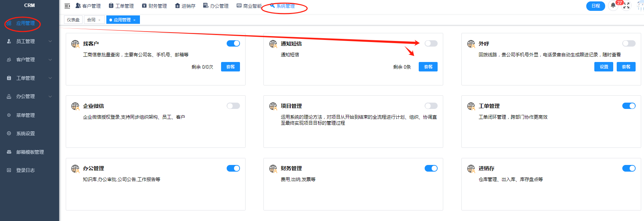
Task: Collapse sidebar using the hamburger icon
Action: 68,6
